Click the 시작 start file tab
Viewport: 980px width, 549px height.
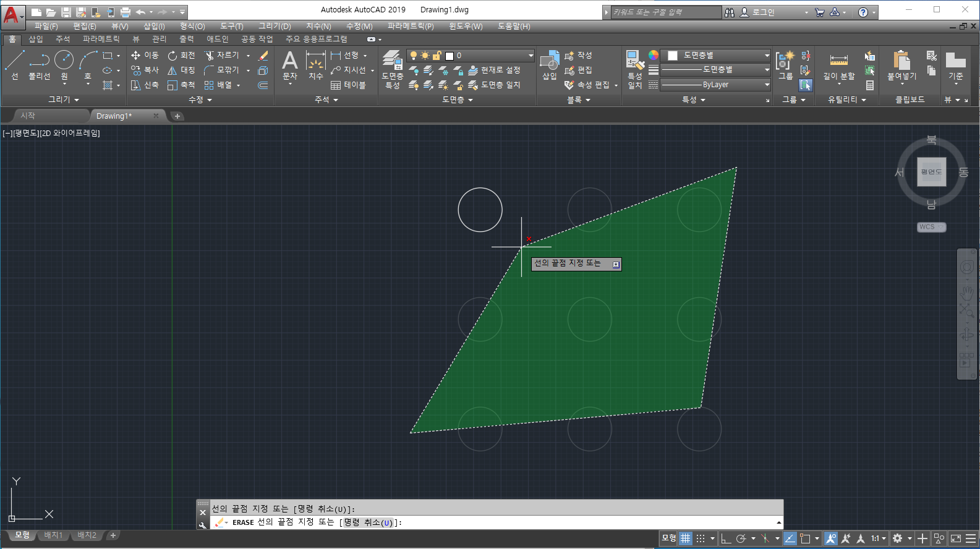(28, 116)
